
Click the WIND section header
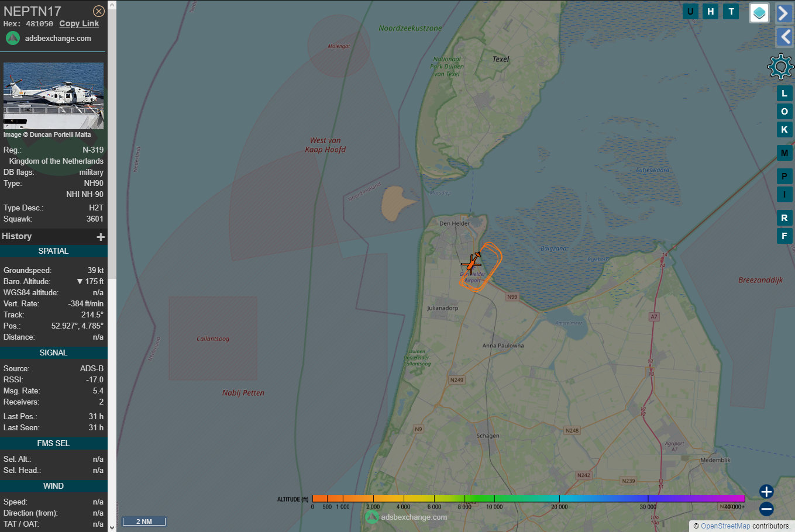[x=53, y=486]
